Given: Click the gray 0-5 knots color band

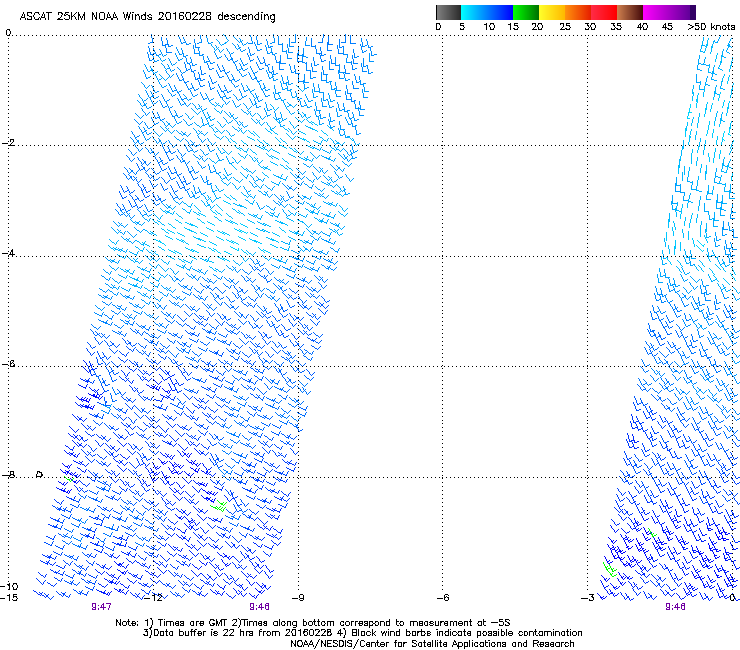Looking at the screenshot, I should pos(448,12).
